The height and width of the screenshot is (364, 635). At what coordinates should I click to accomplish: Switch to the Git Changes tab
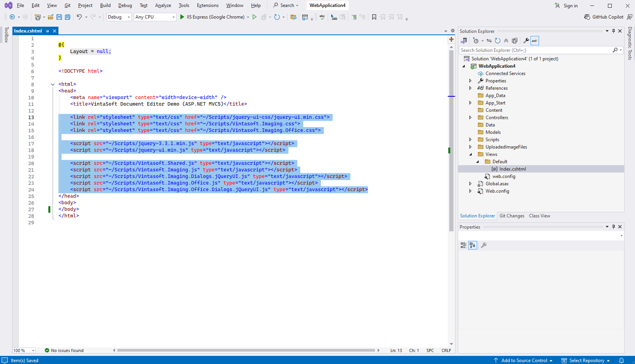[512, 216]
